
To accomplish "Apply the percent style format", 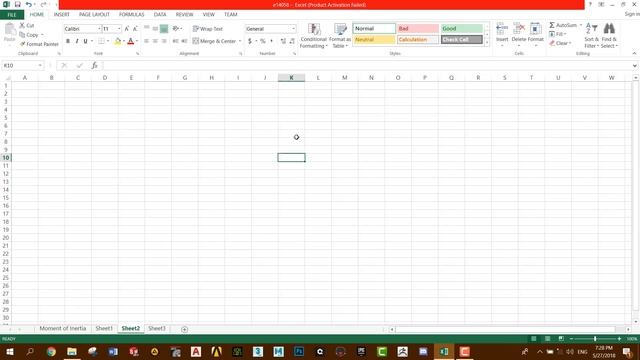I will tap(263, 41).
